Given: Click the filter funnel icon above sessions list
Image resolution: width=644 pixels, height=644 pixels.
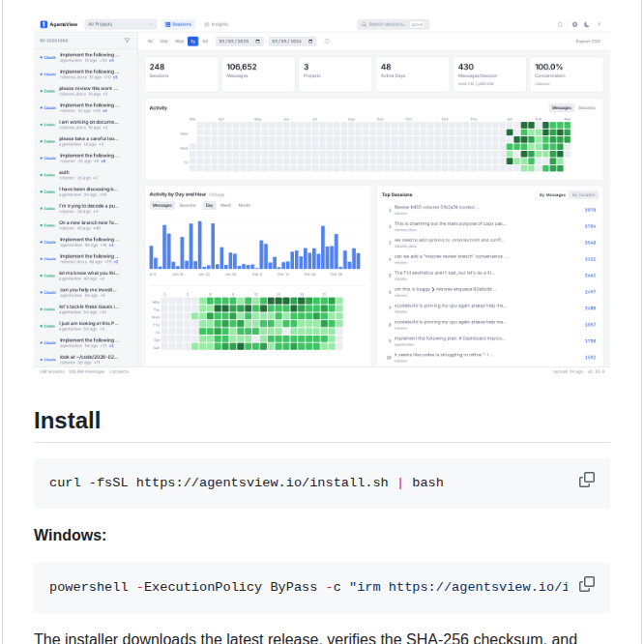Looking at the screenshot, I should coord(127,41).
